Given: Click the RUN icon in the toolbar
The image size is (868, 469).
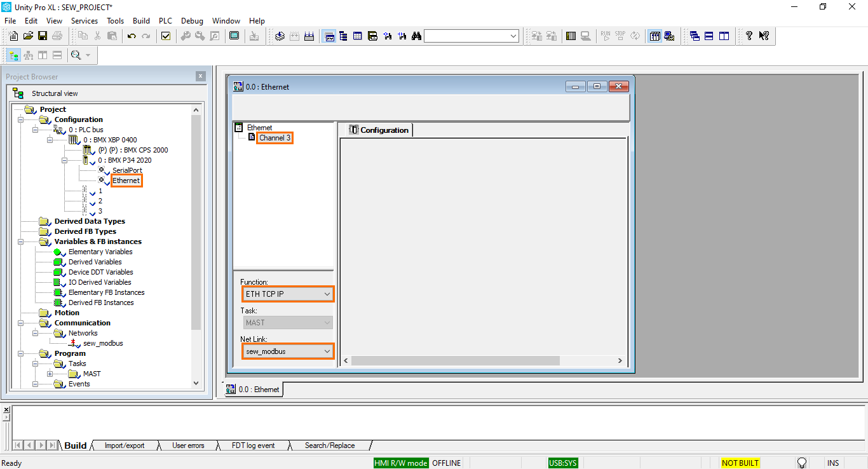Looking at the screenshot, I should tap(606, 36).
